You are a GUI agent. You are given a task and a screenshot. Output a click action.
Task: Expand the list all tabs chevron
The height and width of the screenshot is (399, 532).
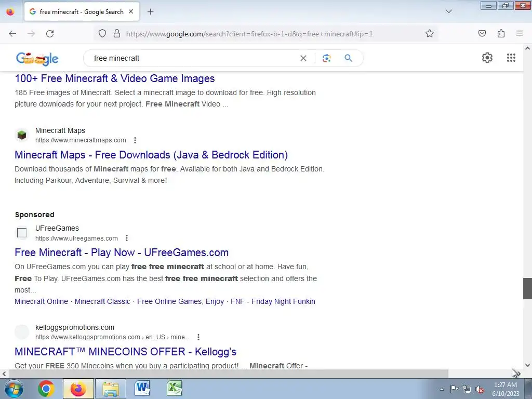(448, 11)
